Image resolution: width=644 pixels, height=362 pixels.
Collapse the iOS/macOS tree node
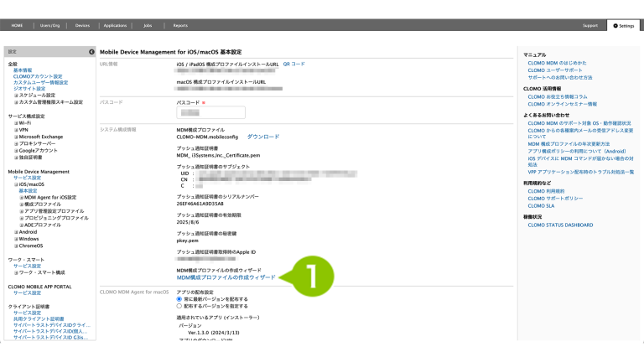point(16,184)
